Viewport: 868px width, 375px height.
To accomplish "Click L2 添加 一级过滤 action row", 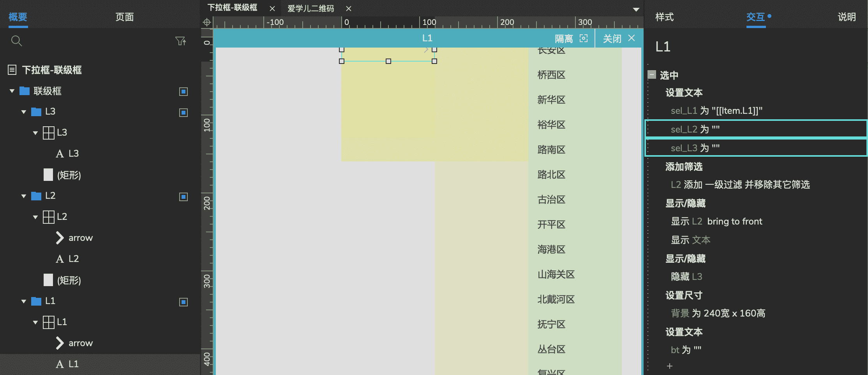I will (x=740, y=185).
